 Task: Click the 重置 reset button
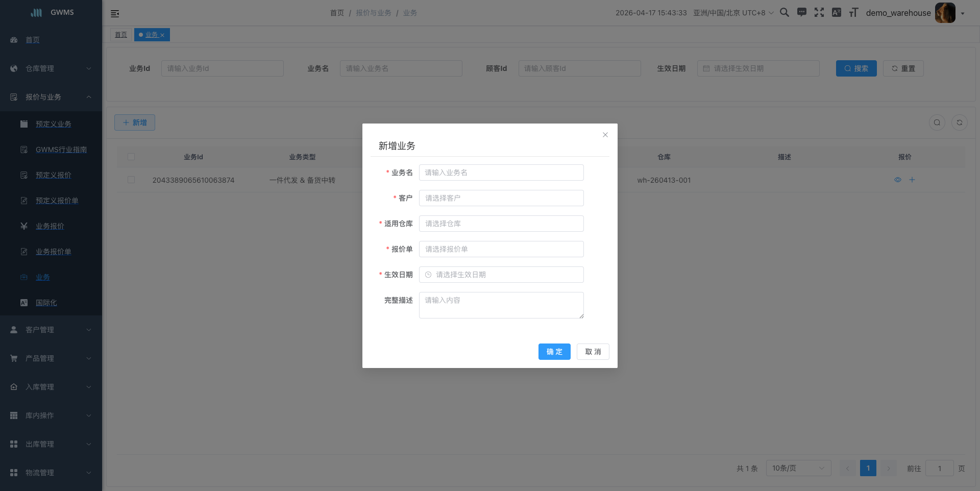(x=903, y=68)
